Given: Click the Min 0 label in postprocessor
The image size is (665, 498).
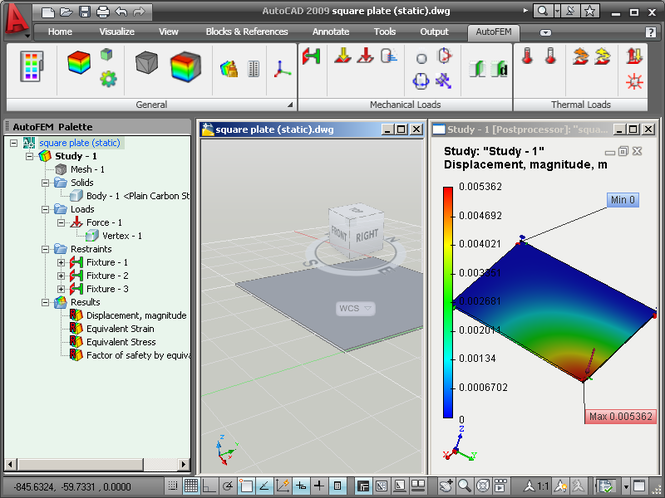Looking at the screenshot, I should click(623, 200).
